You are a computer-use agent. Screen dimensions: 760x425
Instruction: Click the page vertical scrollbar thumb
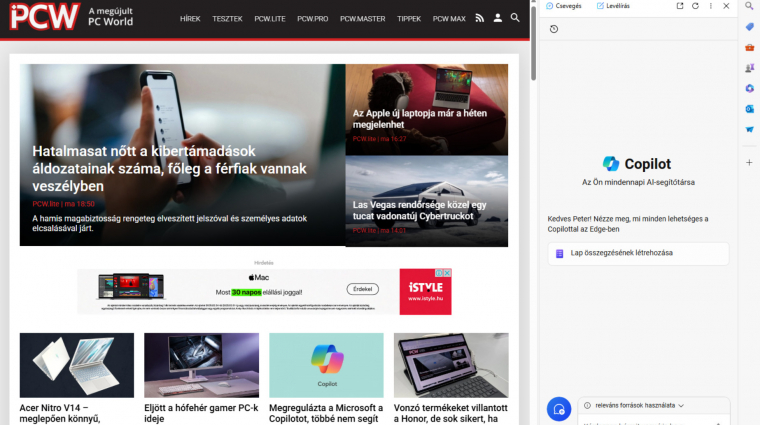click(x=533, y=43)
